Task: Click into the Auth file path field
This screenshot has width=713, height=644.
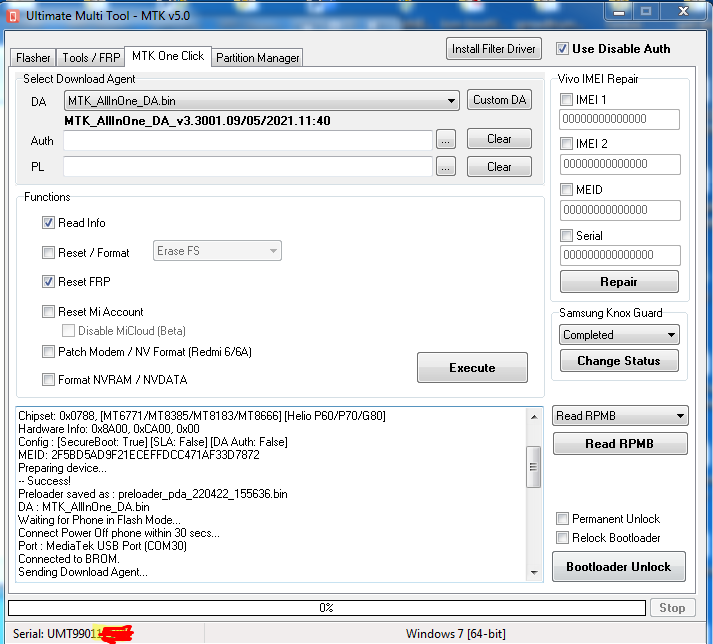Action: pyautogui.click(x=248, y=140)
